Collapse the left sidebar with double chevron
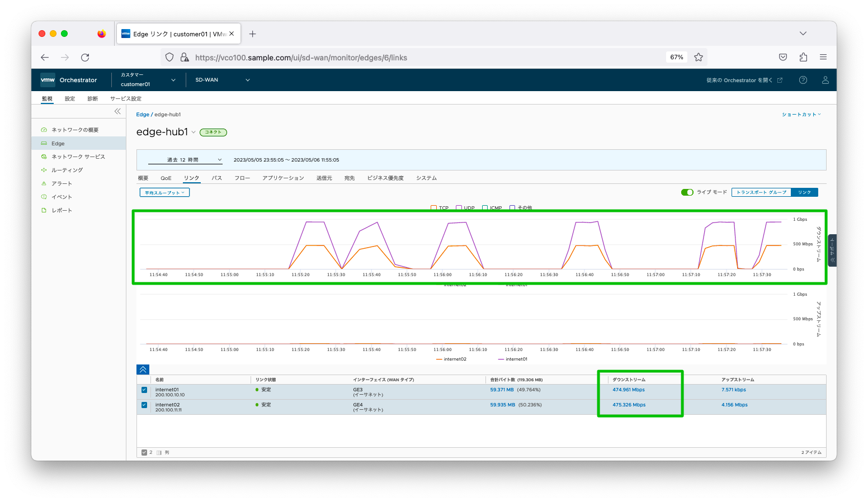 [117, 111]
